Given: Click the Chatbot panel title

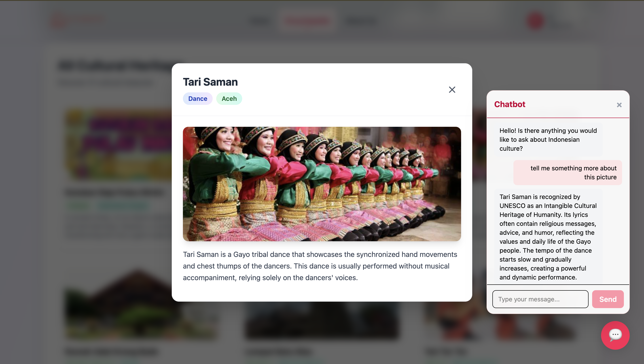Looking at the screenshot, I should [510, 104].
